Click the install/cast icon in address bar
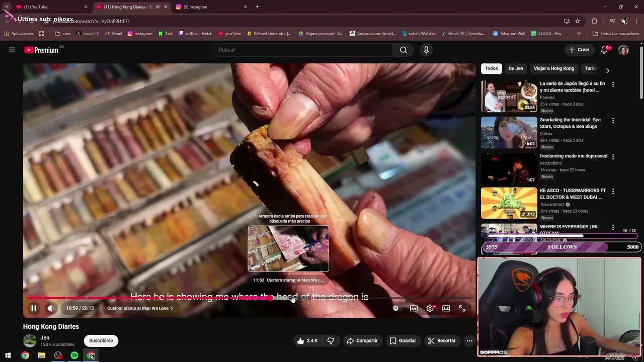This screenshot has height=362, width=644. tap(567, 21)
